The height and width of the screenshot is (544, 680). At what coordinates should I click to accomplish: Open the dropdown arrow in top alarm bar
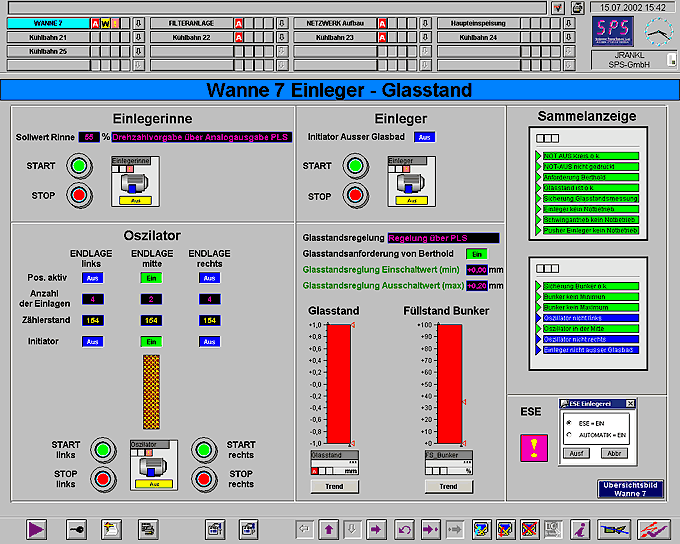(557, 8)
